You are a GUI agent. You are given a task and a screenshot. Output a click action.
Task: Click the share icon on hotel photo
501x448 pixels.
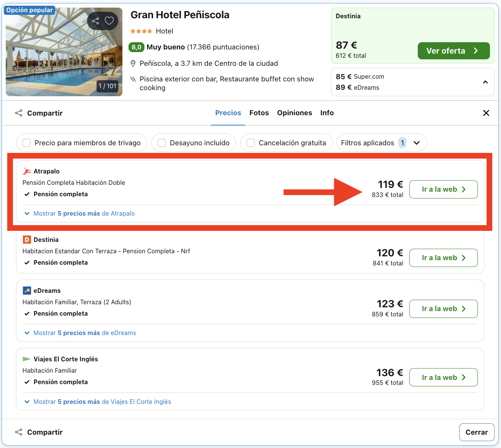point(95,21)
